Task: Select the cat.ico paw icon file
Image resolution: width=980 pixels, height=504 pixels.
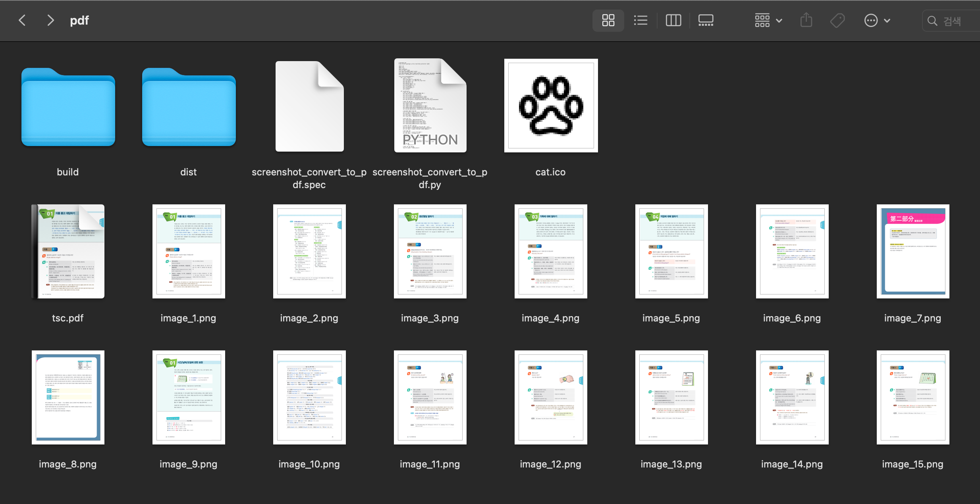Action: pos(551,106)
